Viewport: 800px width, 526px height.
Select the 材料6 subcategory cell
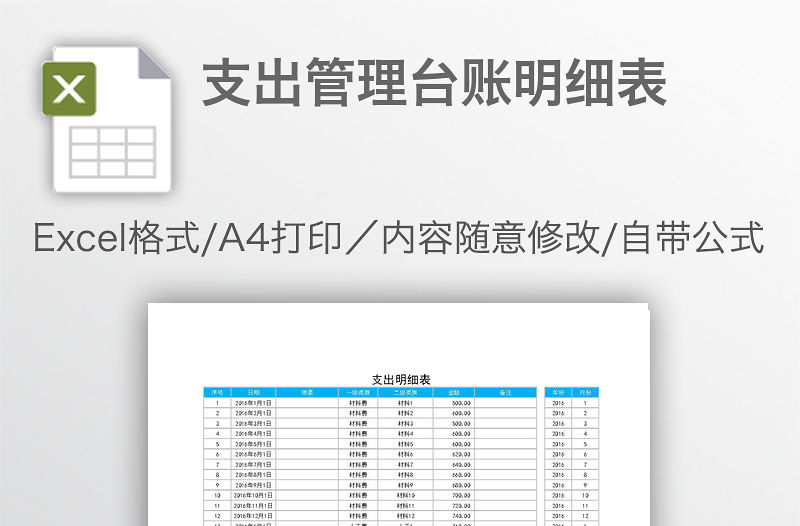tap(406, 454)
